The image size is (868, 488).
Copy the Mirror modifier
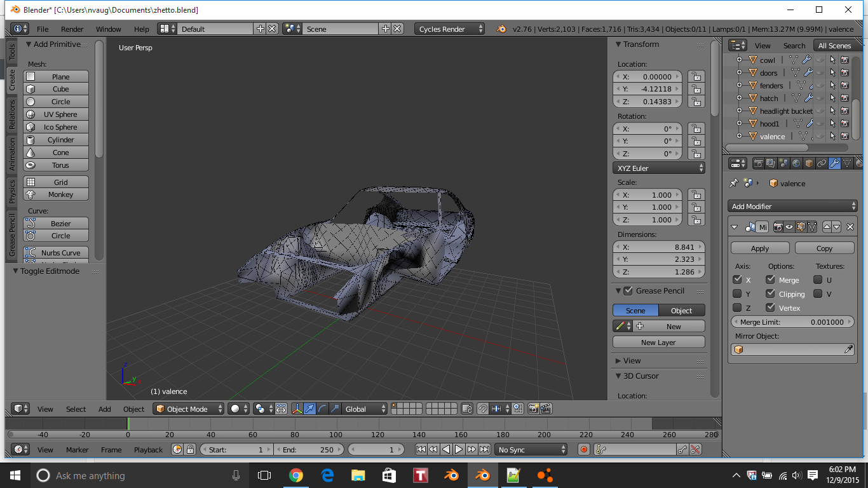824,248
